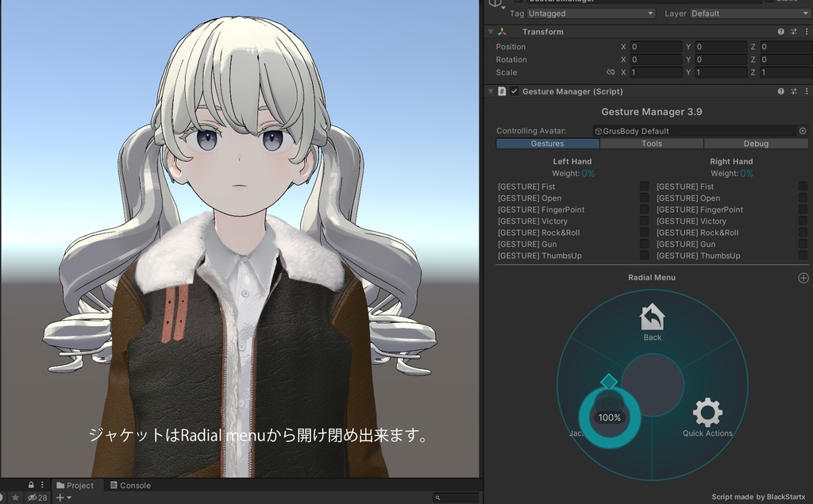Image resolution: width=813 pixels, height=504 pixels.
Task: Click the Transform axes icon
Action: pos(502,32)
